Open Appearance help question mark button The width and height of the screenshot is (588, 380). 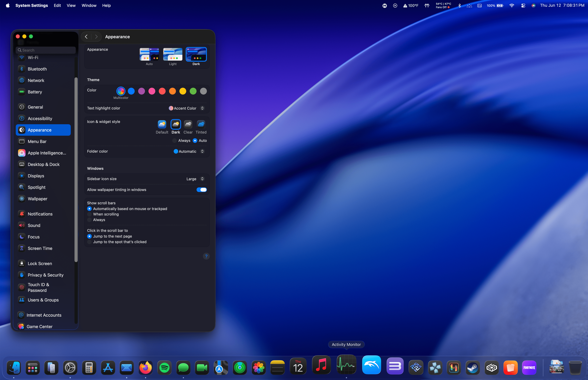(206, 256)
